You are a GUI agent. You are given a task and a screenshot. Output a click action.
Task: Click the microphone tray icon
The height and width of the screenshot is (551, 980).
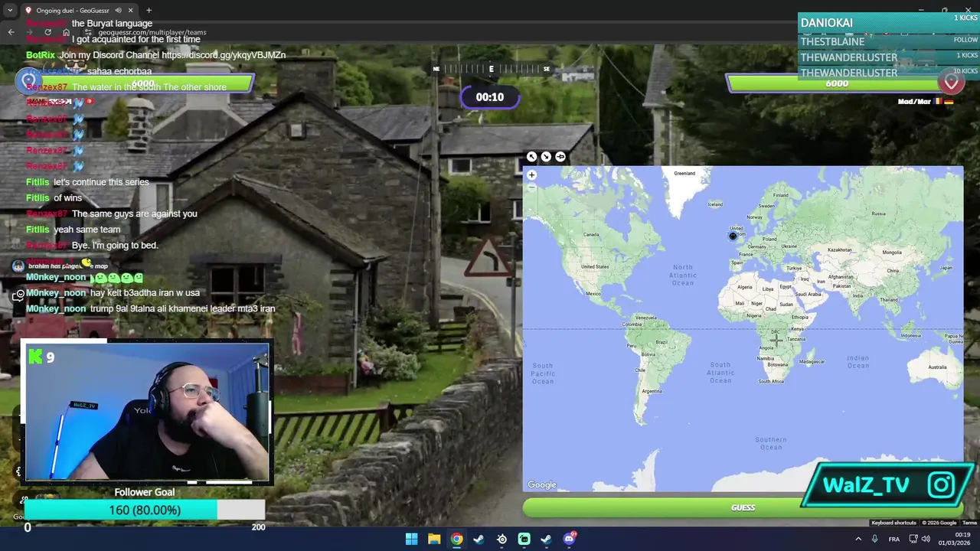874,539
